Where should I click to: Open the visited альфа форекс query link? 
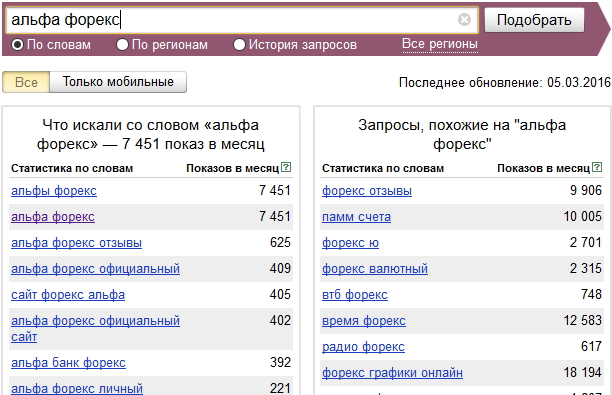[53, 217]
